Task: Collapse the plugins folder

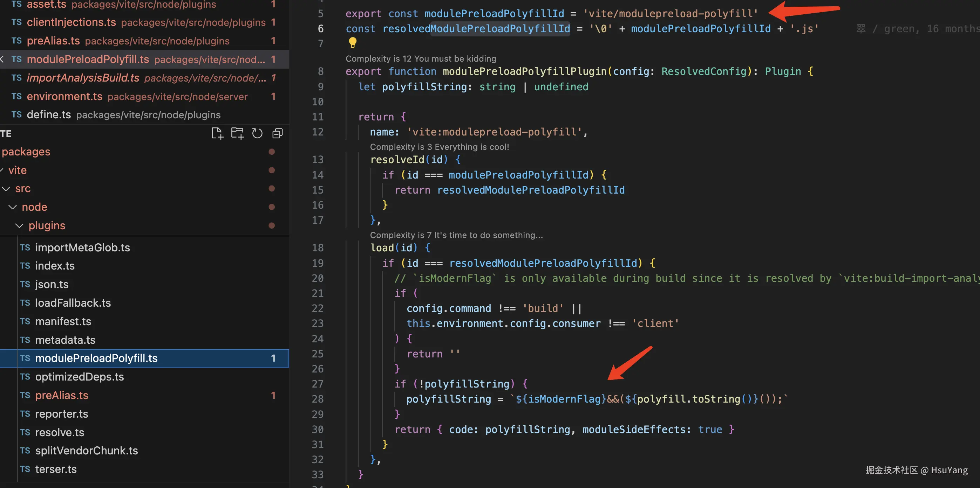Action: click(x=19, y=225)
